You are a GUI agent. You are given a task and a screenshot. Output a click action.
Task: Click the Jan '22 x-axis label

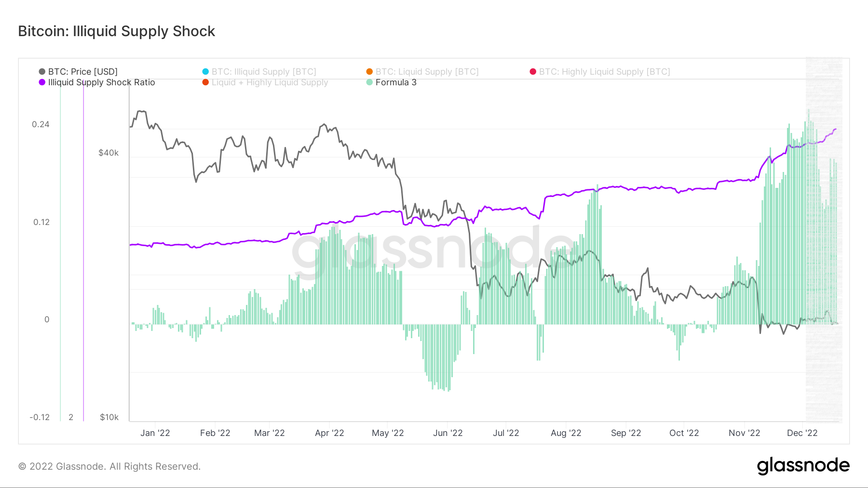155,433
